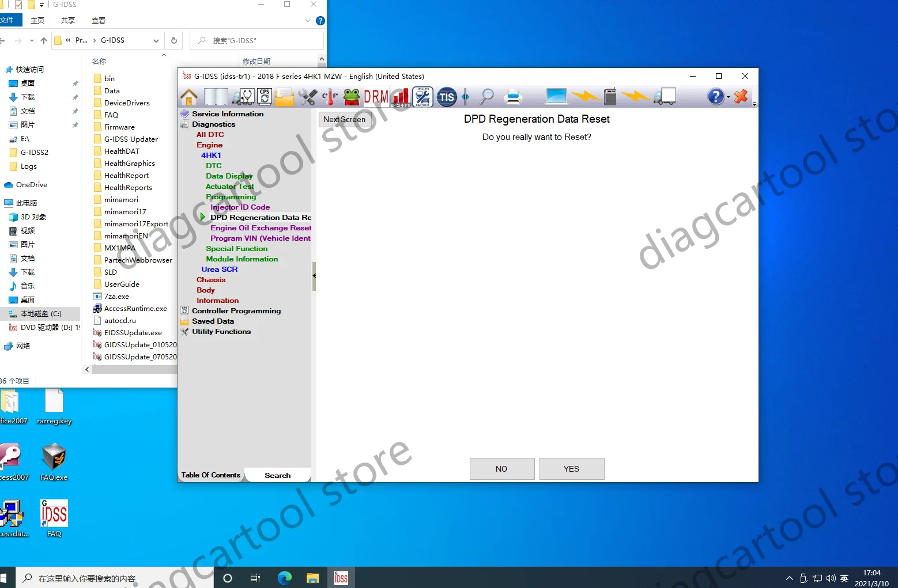898x588 pixels.
Task: Click the Explorer search box for G-IDSS
Action: [x=256, y=40]
